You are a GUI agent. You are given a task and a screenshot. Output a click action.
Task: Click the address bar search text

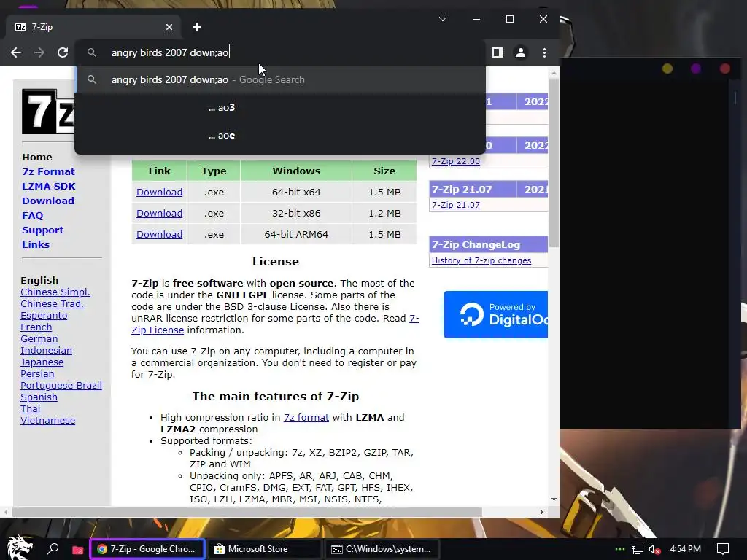point(170,52)
